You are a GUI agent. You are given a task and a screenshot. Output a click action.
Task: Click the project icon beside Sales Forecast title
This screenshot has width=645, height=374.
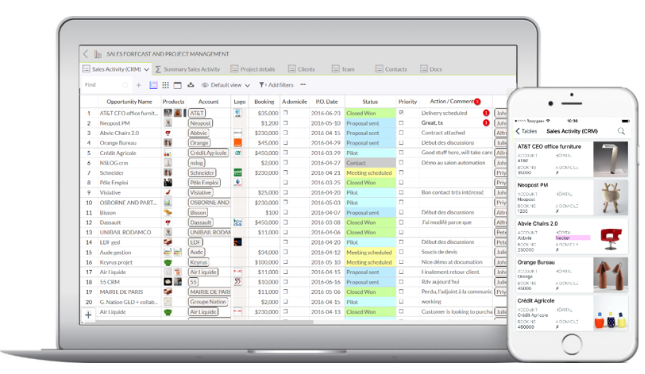97,54
